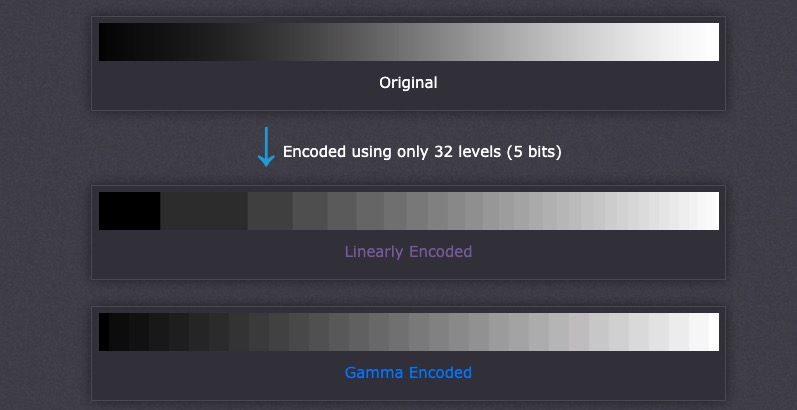Select the black leftmost band, Gamma Encoded bar

103,332
